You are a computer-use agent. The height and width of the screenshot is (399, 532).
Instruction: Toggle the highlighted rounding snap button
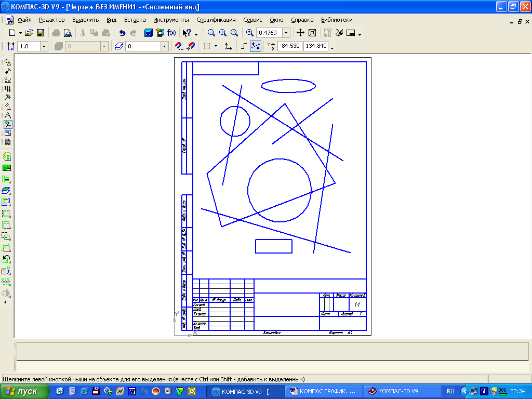point(256,46)
